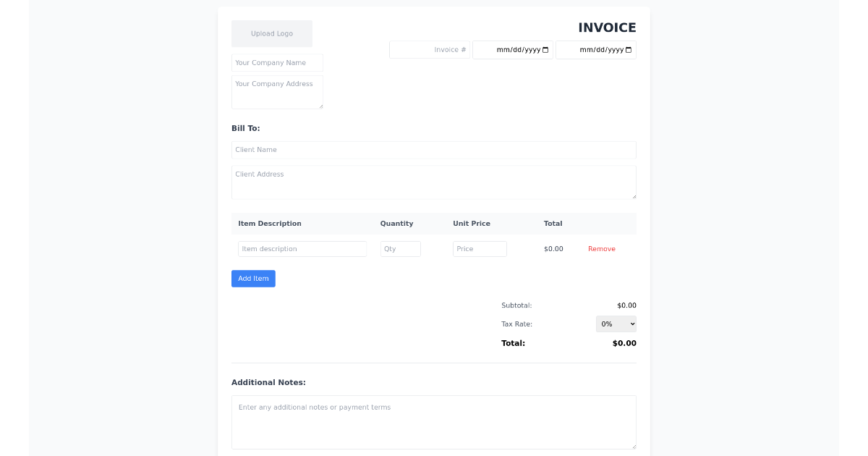Click the Client Address resize handle
The image size is (868, 456).
click(633, 195)
